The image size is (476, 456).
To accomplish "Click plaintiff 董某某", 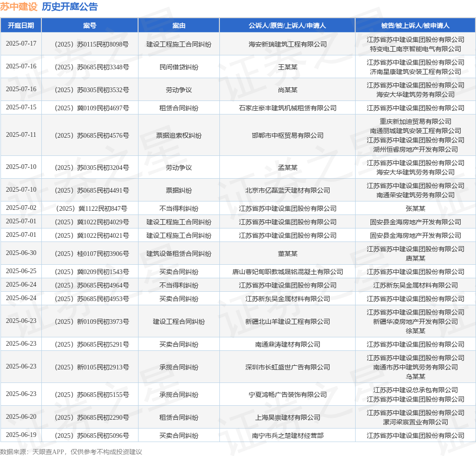I will point(287,254).
